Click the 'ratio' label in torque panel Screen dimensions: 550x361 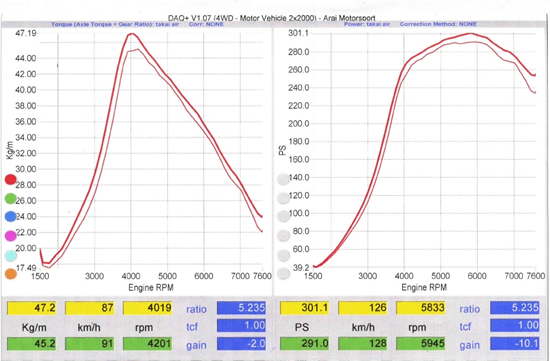(196, 309)
